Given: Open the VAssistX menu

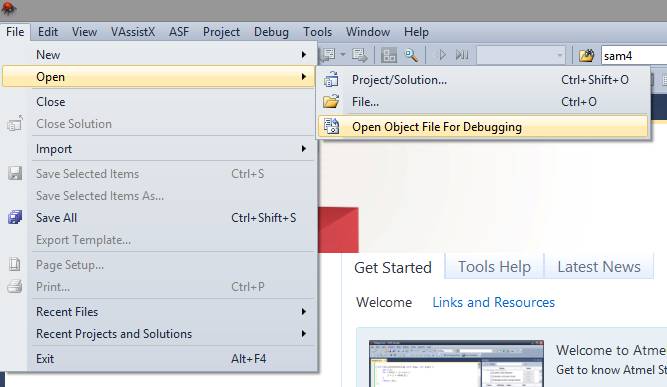Looking at the screenshot, I should click(x=133, y=32).
